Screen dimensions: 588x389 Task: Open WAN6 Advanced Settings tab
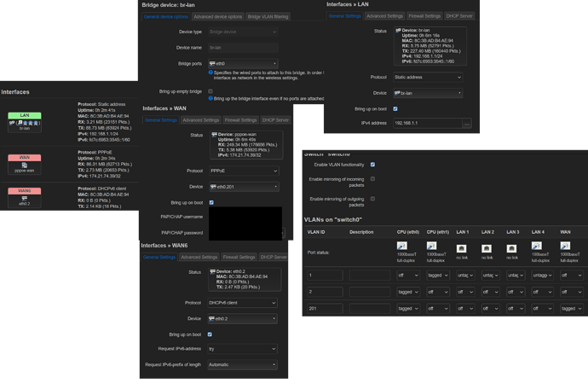pyautogui.click(x=199, y=258)
